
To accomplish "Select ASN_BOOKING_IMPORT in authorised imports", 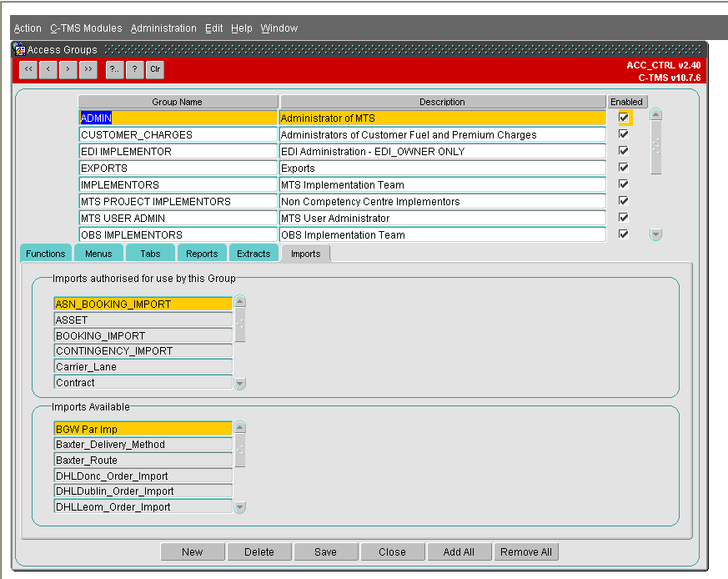I will [143, 304].
